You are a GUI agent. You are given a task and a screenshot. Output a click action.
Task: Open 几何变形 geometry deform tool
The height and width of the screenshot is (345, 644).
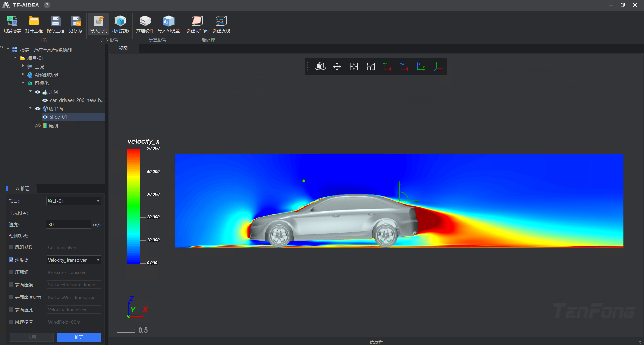[120, 24]
